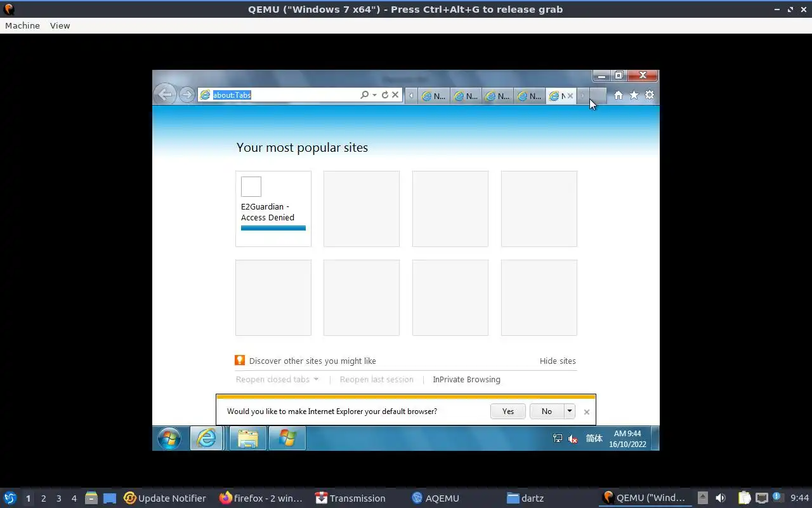Switch to workspace 4
Screen dimensions: 812x508
74,498
